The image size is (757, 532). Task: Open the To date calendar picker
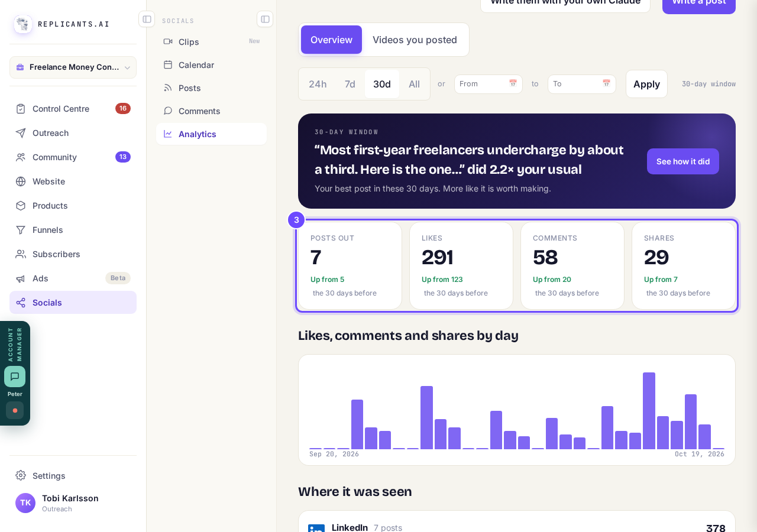tap(606, 84)
